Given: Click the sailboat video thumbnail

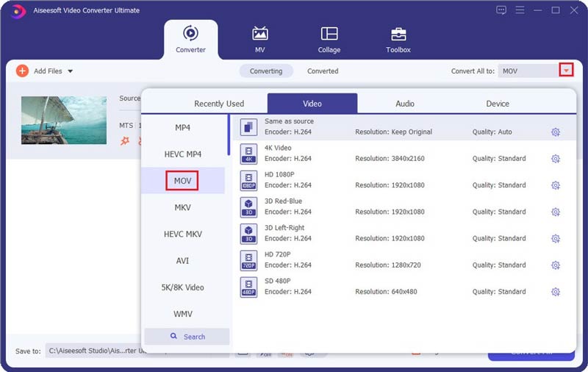Looking at the screenshot, I should [x=64, y=120].
